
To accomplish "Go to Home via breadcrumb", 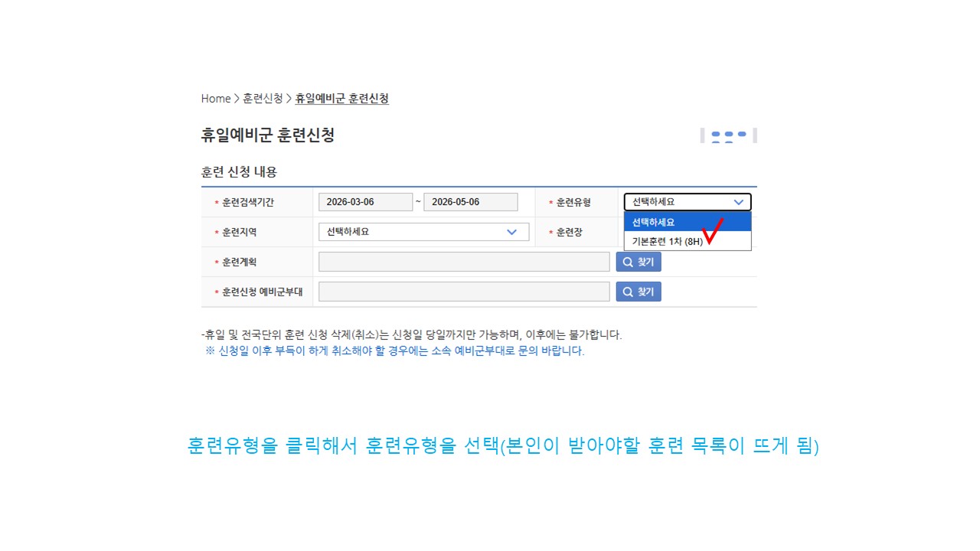I will point(215,99).
